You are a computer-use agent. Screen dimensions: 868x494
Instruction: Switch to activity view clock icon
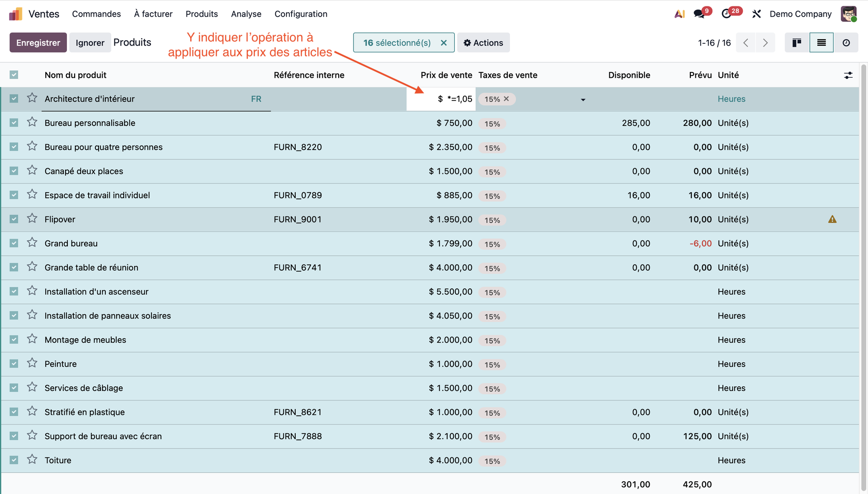tap(846, 42)
